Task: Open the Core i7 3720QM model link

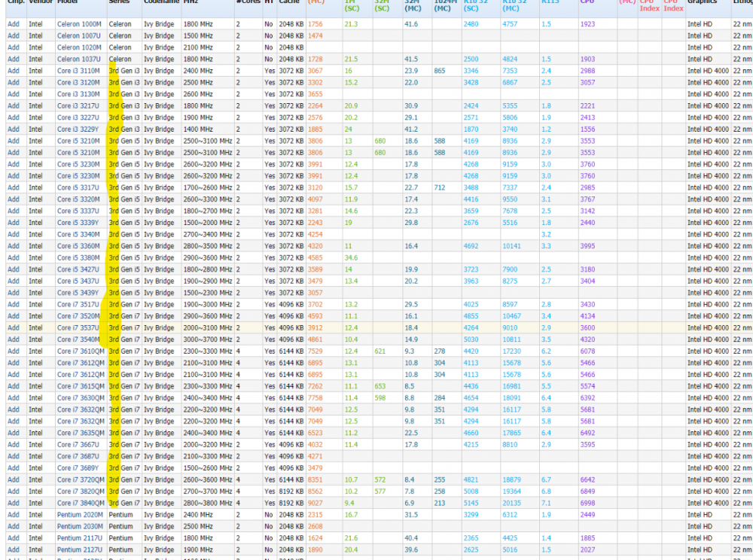Action: pyautogui.click(x=81, y=479)
